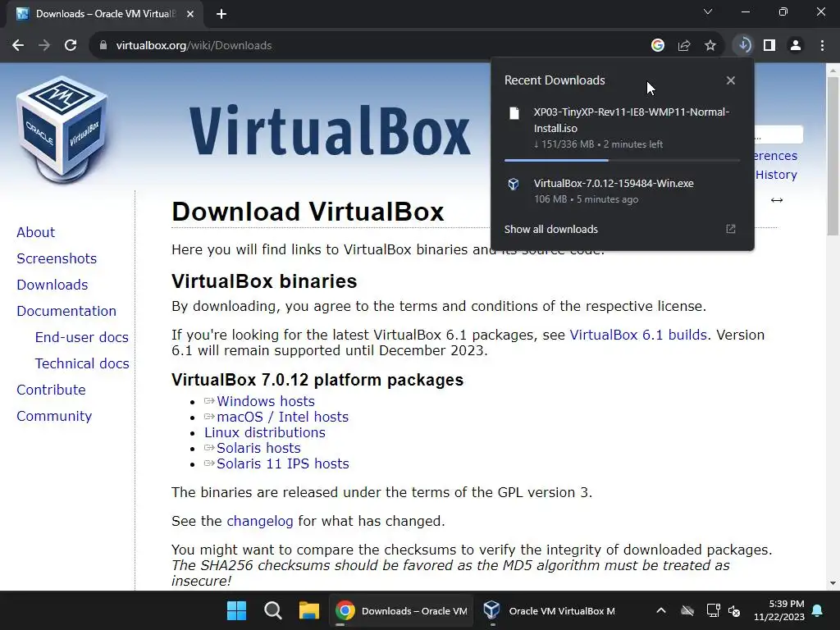
Task: Switch to Oracle VM VirtualBox Manager taskbar button
Action: (550, 610)
